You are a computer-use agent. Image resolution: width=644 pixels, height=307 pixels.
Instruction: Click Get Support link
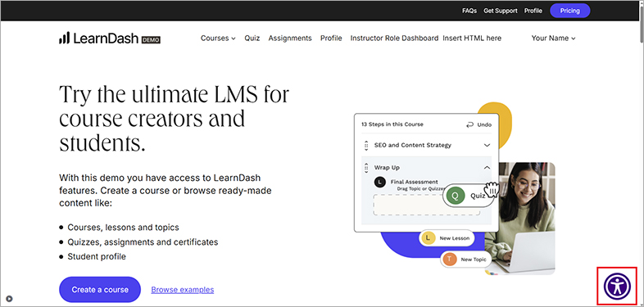[x=501, y=11]
